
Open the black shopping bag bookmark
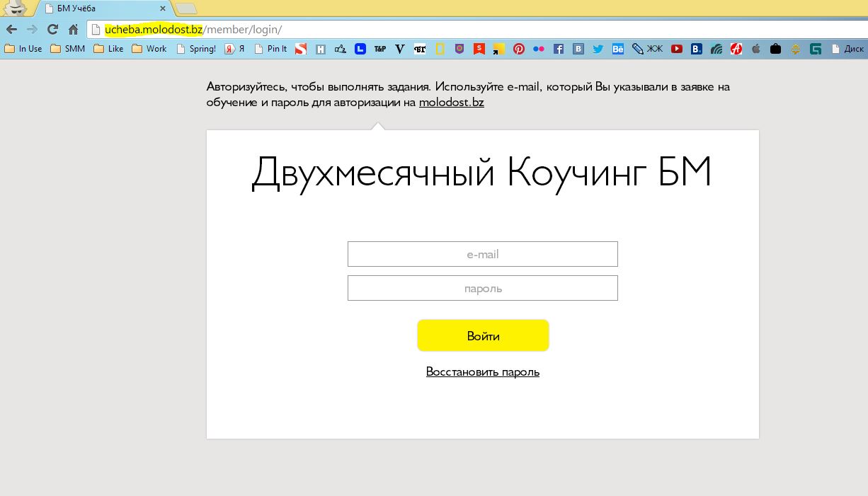pos(776,49)
